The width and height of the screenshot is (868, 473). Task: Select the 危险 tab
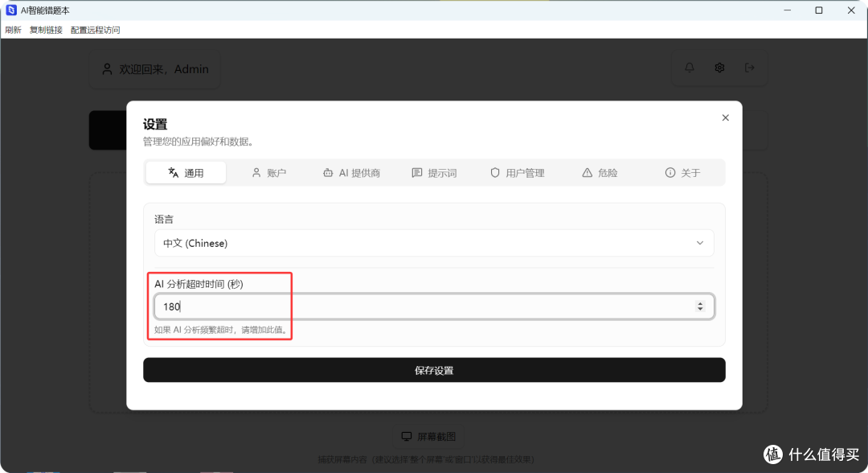(x=600, y=173)
